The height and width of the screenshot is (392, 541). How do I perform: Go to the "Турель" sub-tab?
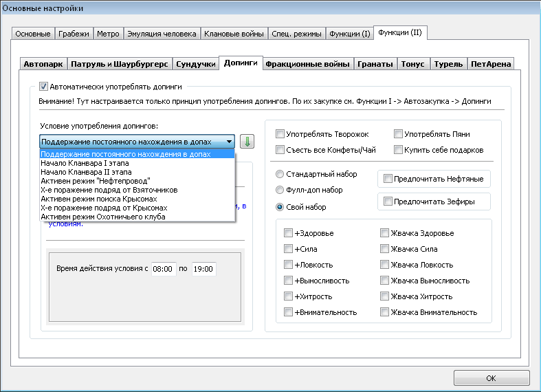pos(448,64)
